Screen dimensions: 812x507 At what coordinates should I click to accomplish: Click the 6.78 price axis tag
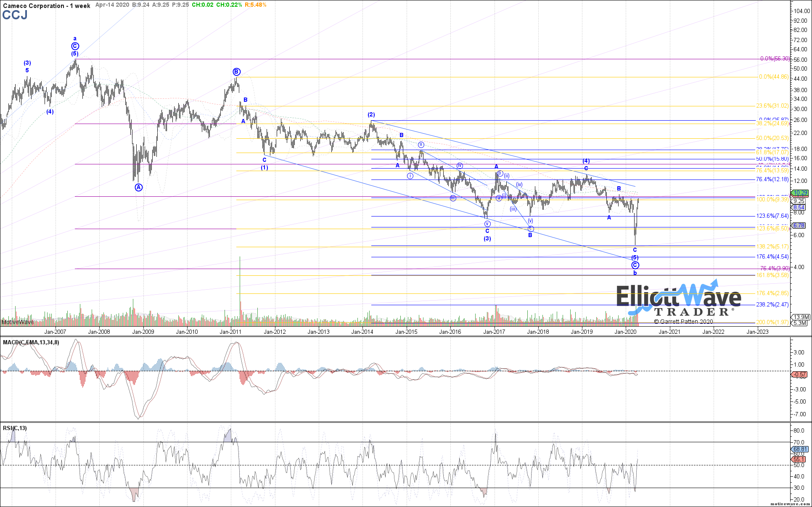pos(799,225)
